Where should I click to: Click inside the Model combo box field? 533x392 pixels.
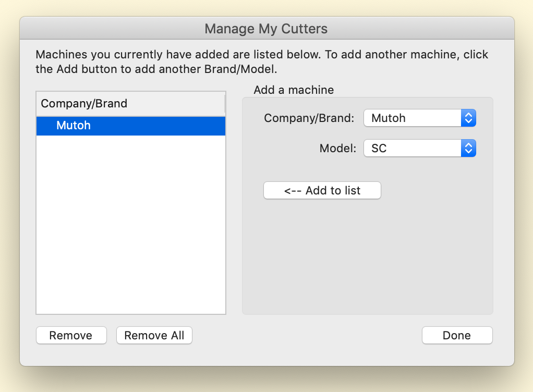point(407,148)
